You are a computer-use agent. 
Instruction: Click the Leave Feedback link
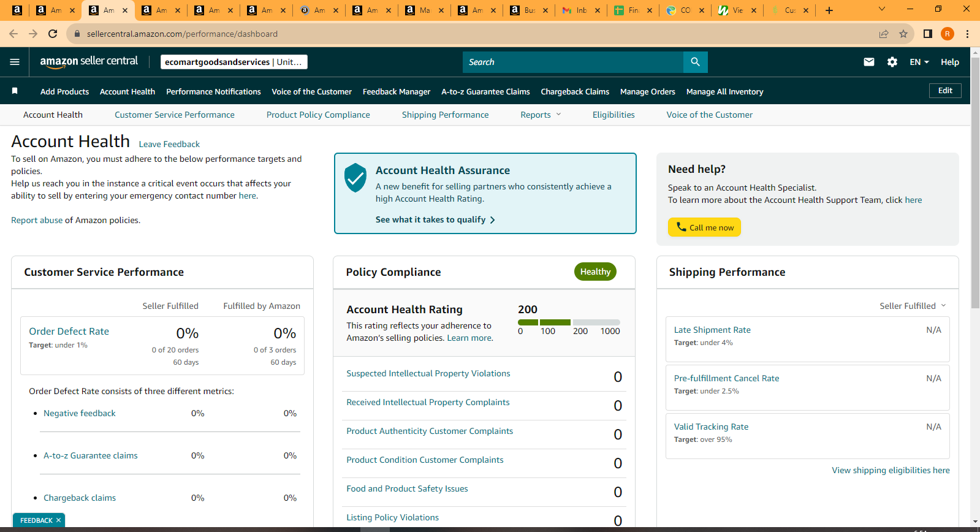169,144
